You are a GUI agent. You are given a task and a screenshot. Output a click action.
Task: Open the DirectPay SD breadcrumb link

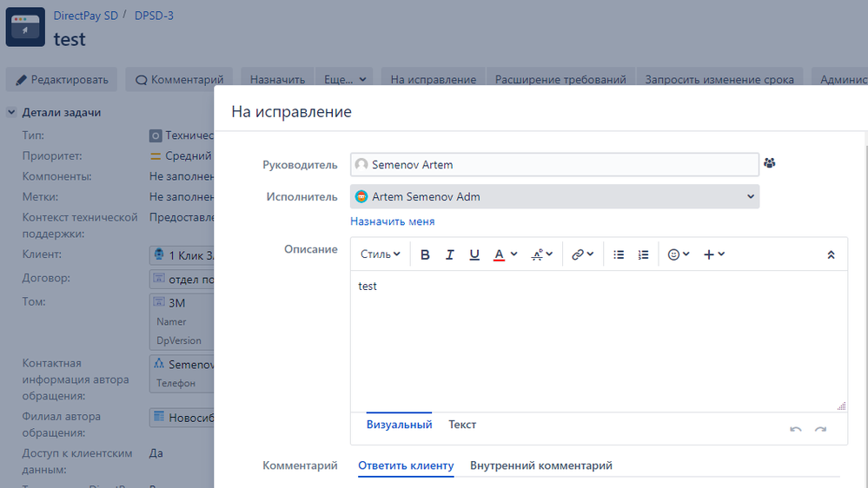coord(86,16)
